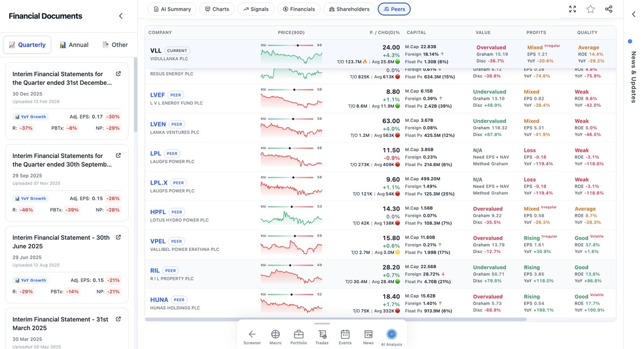This screenshot has width=644, height=349.
Task: Sort by PROFITS column header
Action: point(536,33)
